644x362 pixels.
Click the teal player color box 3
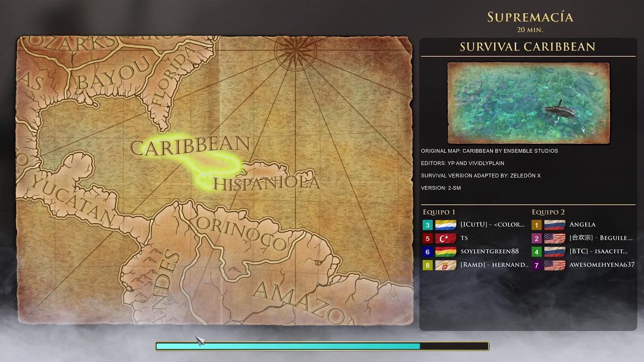pyautogui.click(x=428, y=225)
